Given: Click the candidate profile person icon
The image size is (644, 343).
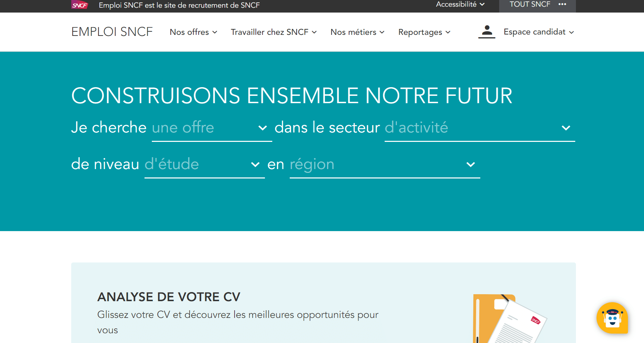Looking at the screenshot, I should 487,32.
